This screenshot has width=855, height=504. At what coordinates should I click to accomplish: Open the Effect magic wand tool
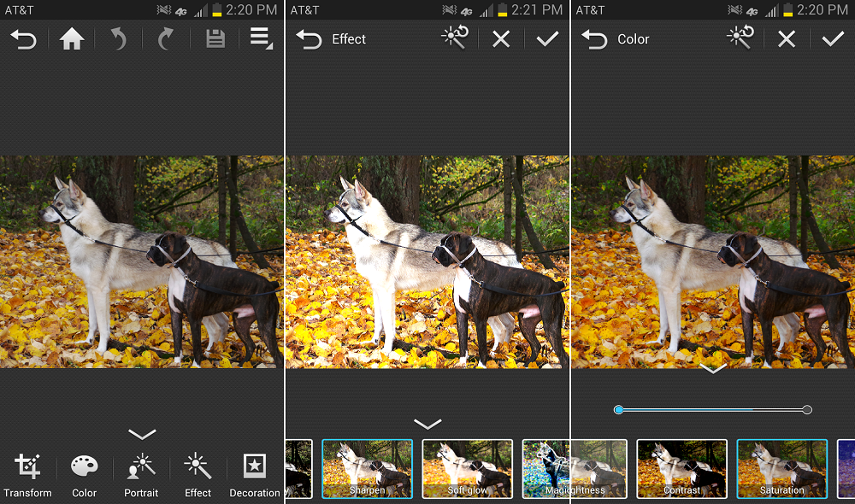coord(198,474)
